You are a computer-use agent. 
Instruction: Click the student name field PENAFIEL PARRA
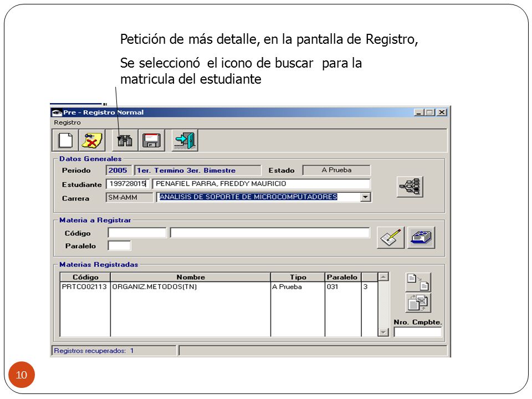click(261, 183)
